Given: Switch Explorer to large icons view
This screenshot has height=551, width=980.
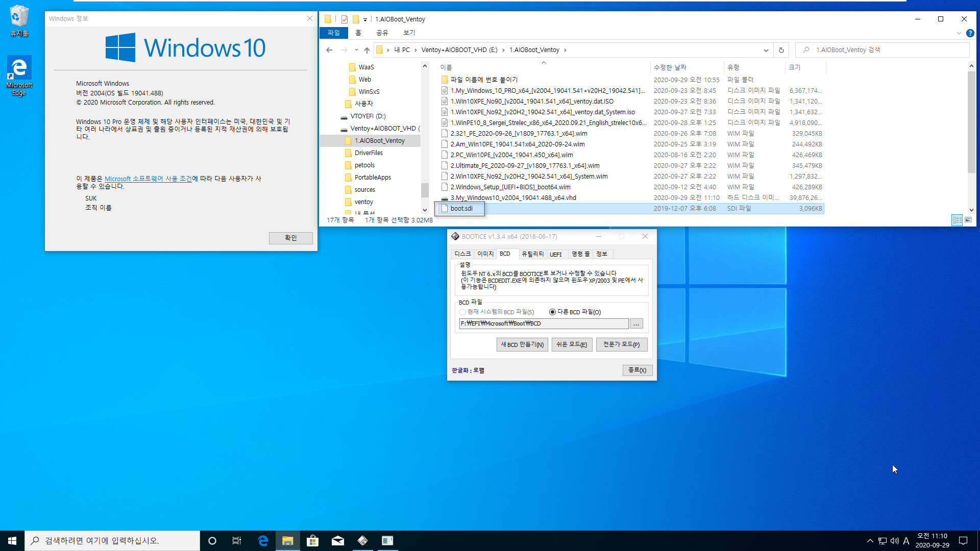Looking at the screenshot, I should (x=968, y=220).
